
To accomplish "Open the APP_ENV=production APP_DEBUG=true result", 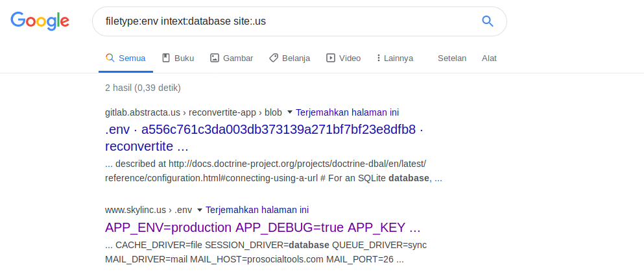I will [x=263, y=227].
